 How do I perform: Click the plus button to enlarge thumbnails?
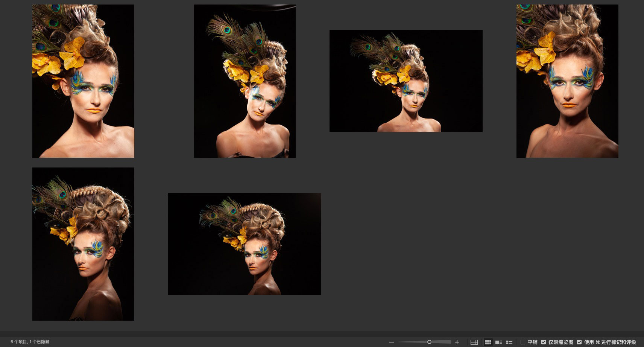[457, 342]
